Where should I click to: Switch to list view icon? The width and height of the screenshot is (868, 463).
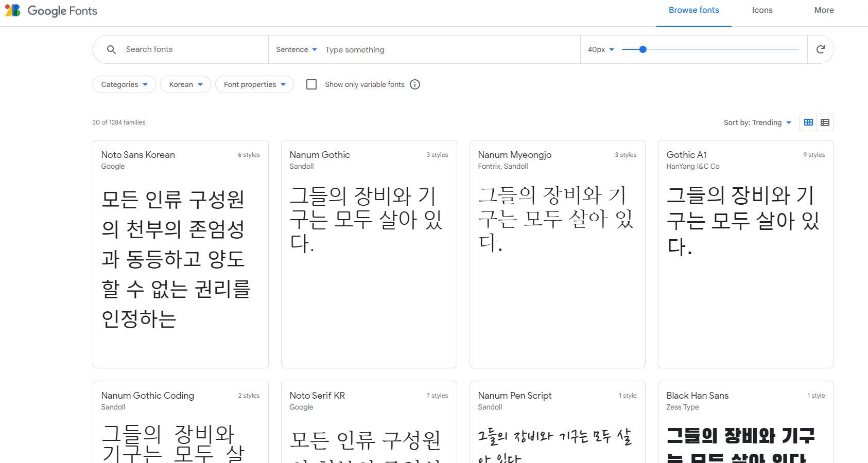(x=825, y=122)
